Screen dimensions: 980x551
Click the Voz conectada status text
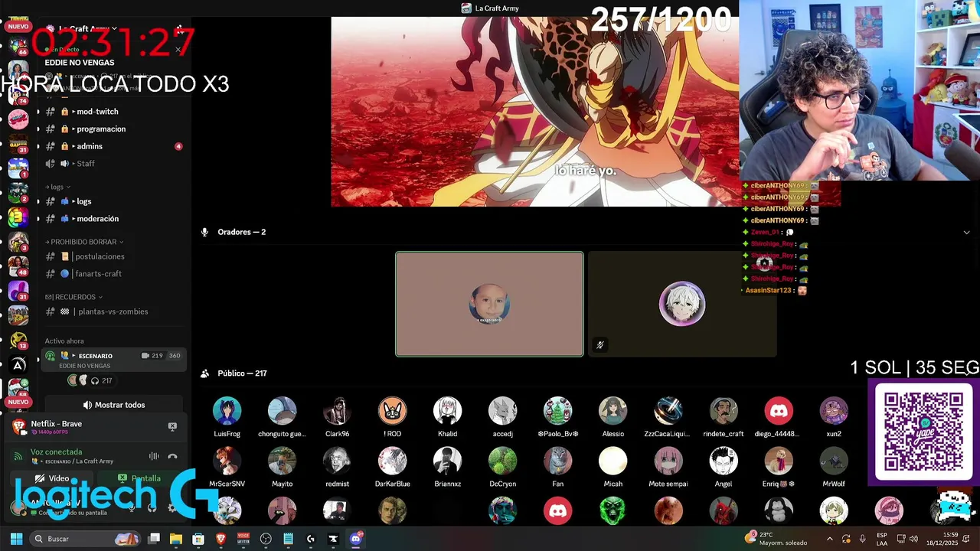click(x=56, y=452)
